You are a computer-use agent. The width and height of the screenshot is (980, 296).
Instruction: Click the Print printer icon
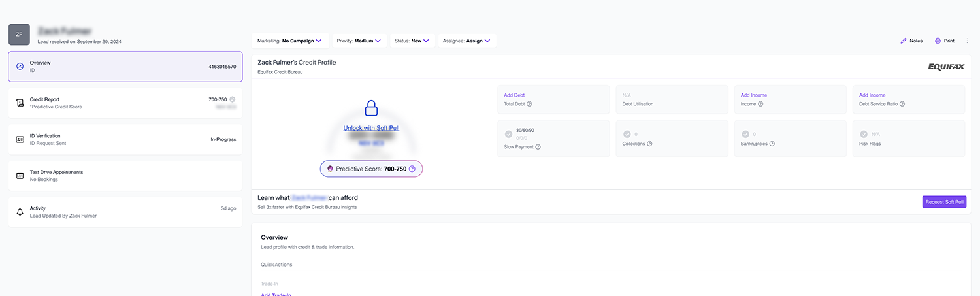[938, 41]
